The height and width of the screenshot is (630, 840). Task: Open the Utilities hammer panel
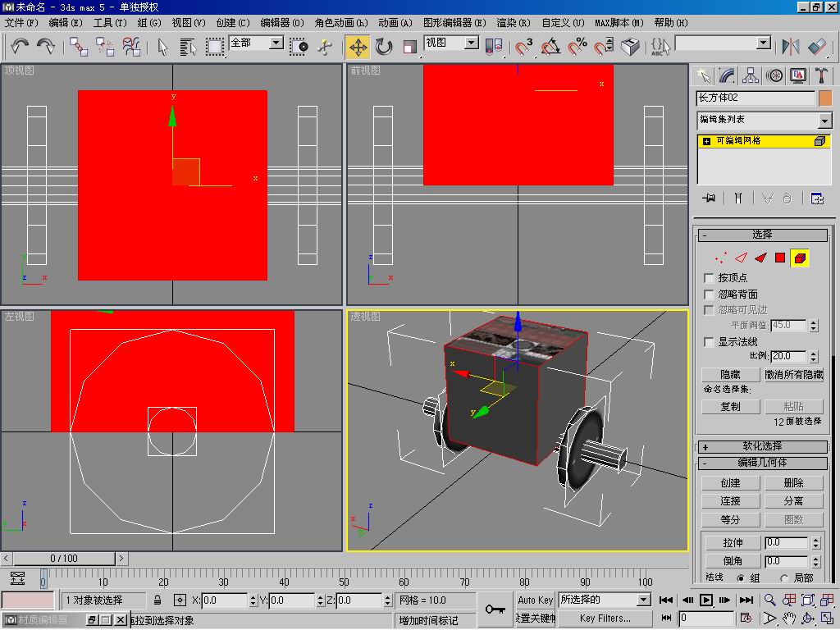click(821, 76)
